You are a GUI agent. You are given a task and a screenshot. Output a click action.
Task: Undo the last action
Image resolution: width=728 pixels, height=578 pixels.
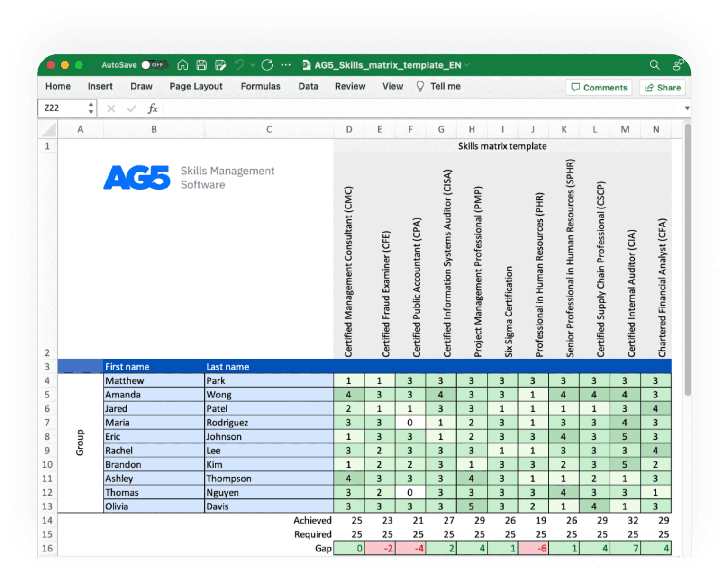[x=239, y=65]
